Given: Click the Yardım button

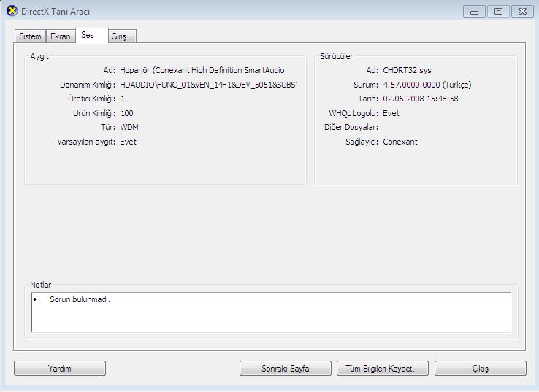Looking at the screenshot, I should click(x=60, y=369).
